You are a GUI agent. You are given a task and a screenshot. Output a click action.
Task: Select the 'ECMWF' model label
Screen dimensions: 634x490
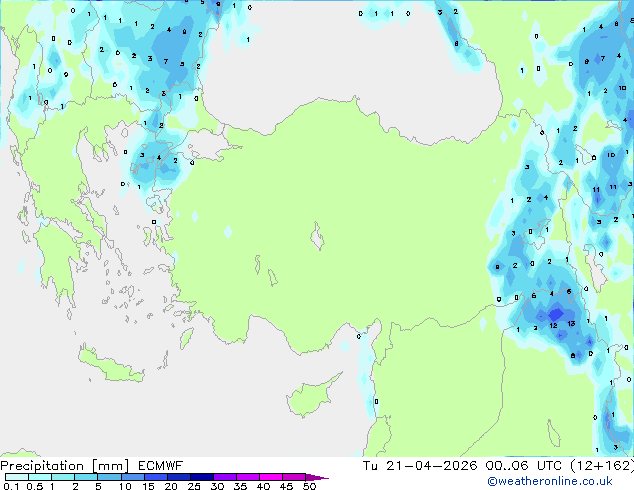(161, 466)
